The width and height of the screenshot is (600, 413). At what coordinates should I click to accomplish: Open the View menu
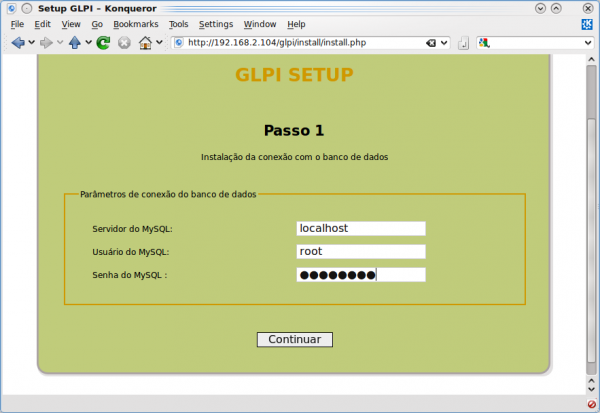click(71, 24)
